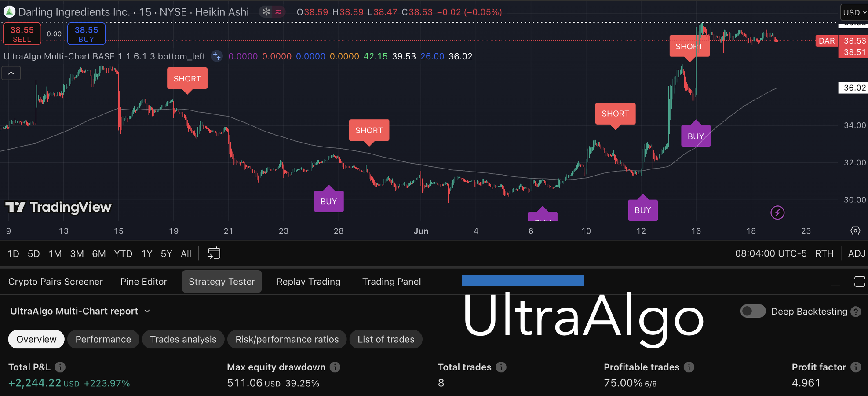Click the asterisk status icon beside Heikin Ashi
868x396 pixels.
click(266, 12)
